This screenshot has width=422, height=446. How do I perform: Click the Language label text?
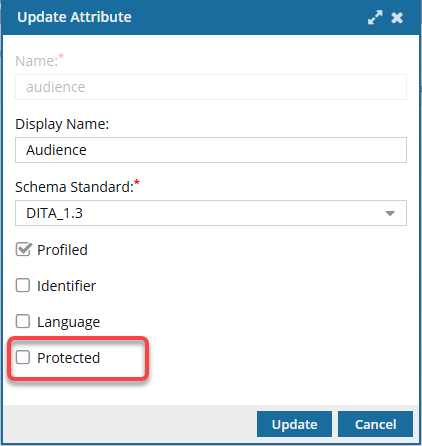tap(68, 322)
